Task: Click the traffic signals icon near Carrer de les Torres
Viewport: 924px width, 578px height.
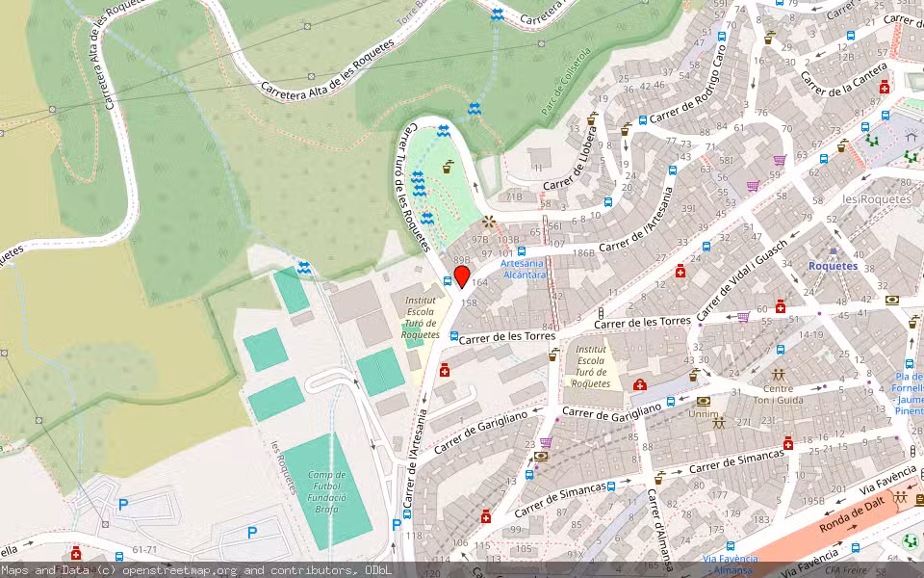Action: (x=603, y=311)
